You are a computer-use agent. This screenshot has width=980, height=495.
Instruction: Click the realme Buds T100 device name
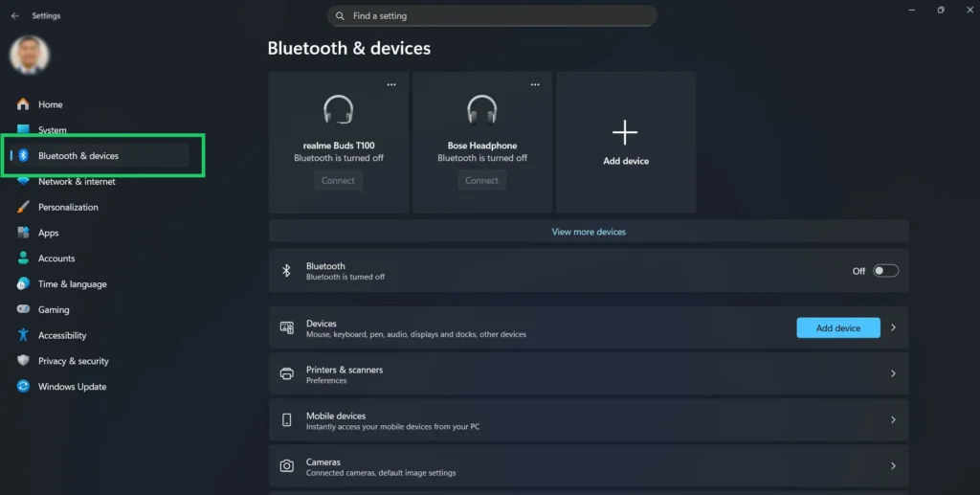coord(339,145)
